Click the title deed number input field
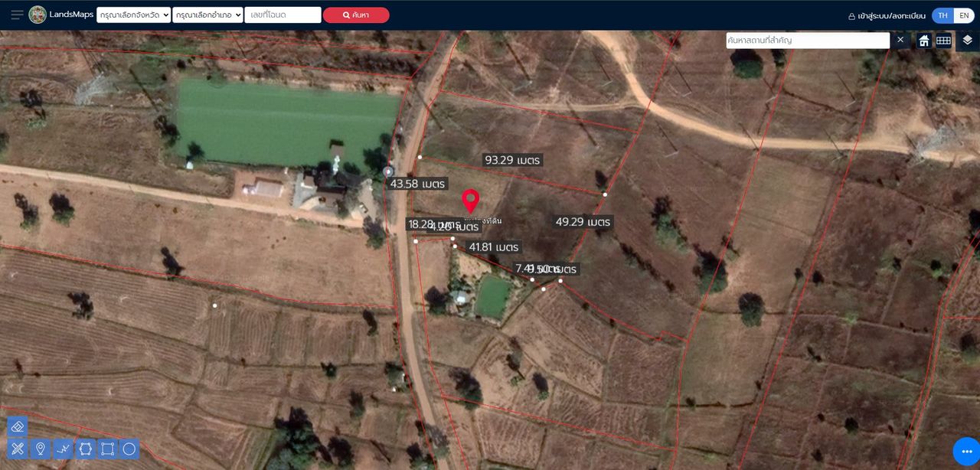Image resolution: width=980 pixels, height=470 pixels. [x=283, y=15]
